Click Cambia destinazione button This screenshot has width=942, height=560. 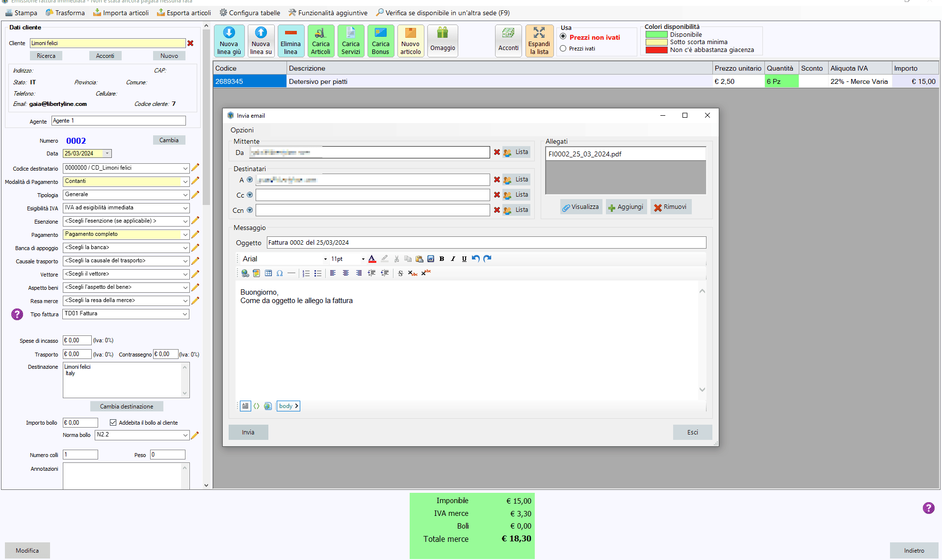click(127, 406)
